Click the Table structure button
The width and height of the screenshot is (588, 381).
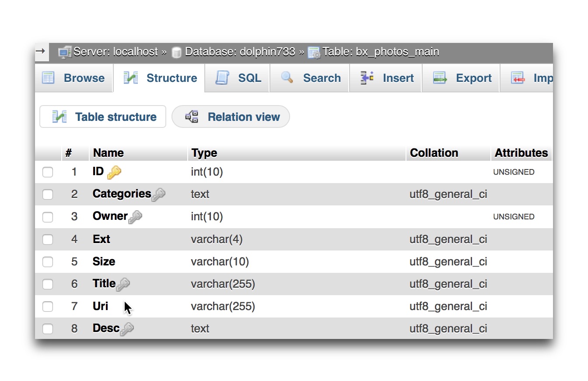(103, 117)
